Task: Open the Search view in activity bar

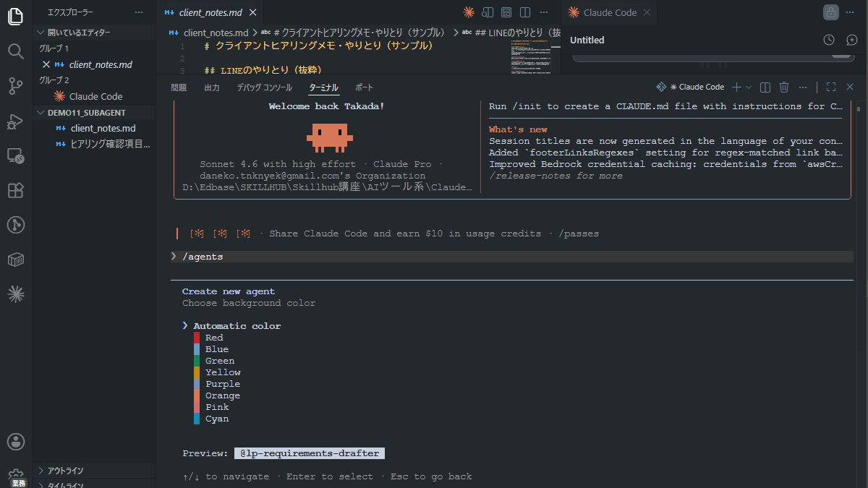Action: pyautogui.click(x=15, y=51)
